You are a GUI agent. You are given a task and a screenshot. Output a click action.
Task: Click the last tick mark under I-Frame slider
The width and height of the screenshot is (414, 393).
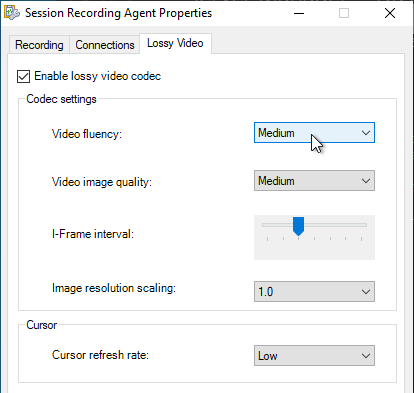click(x=361, y=239)
